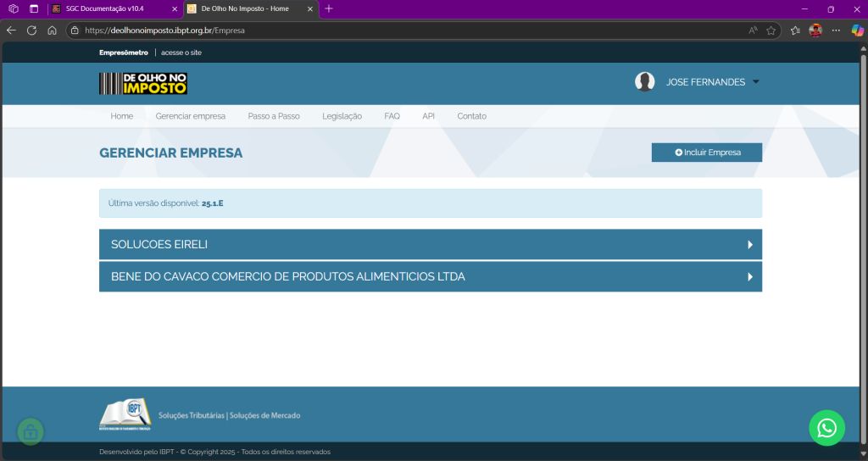Click the Incluir Empresa button
The height and width of the screenshot is (461, 868).
706,153
